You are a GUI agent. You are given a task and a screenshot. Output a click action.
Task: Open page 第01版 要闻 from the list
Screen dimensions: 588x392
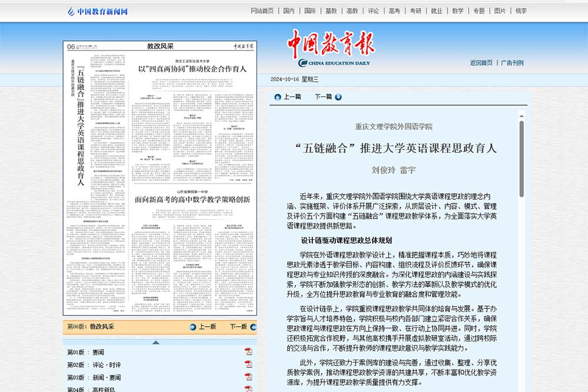(x=86, y=352)
